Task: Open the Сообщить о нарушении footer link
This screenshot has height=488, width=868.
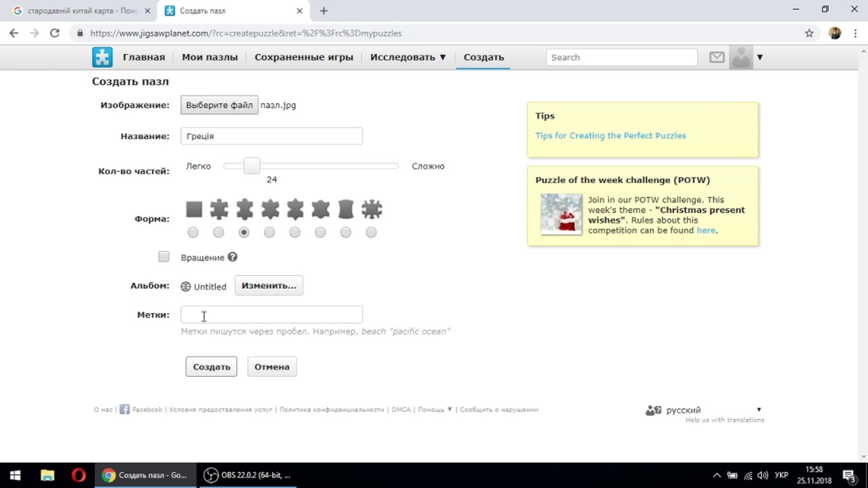Action: click(x=499, y=409)
